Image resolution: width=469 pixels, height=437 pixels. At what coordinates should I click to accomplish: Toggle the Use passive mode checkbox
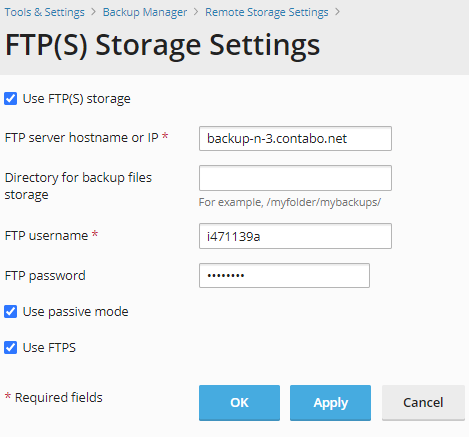pos(10,312)
